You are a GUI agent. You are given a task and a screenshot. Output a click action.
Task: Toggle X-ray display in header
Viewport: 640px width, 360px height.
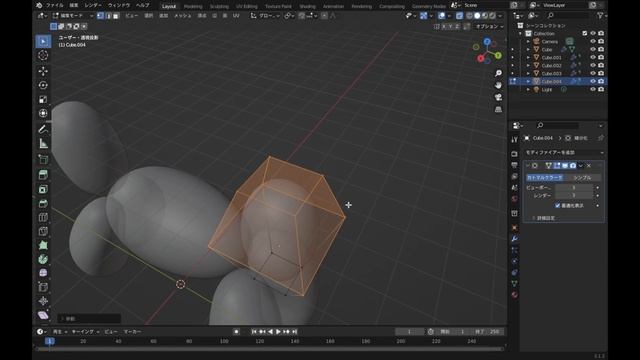[460, 16]
